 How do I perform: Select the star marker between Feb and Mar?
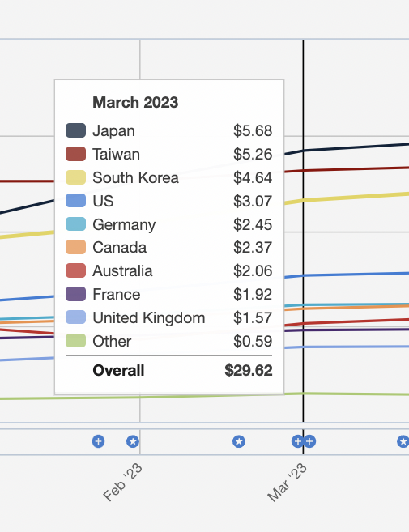239,441
